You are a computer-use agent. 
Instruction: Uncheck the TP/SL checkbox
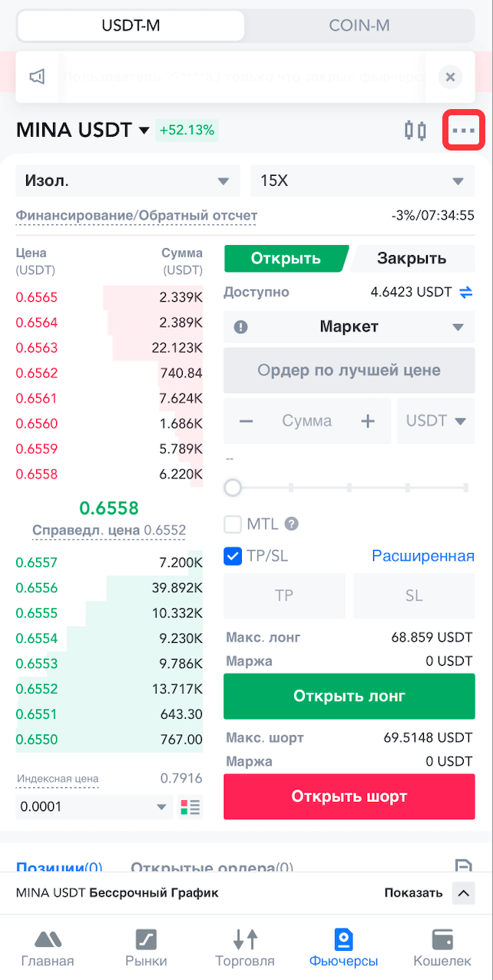233,556
